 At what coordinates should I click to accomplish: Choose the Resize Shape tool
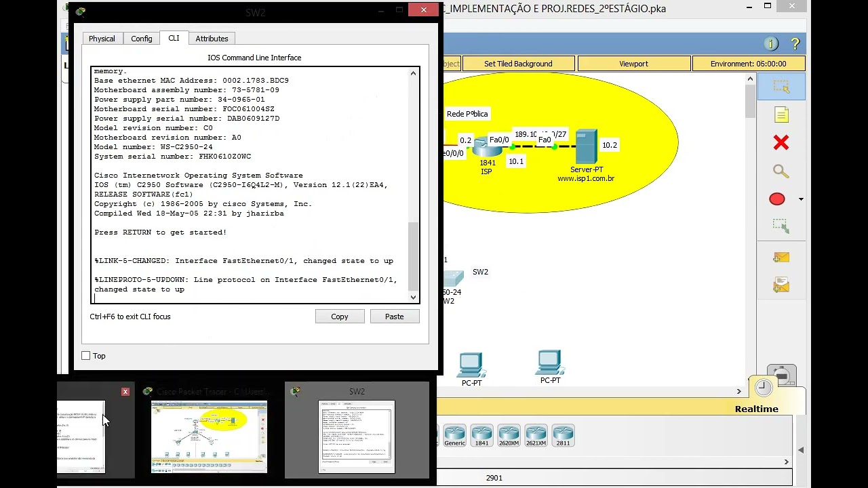781,227
